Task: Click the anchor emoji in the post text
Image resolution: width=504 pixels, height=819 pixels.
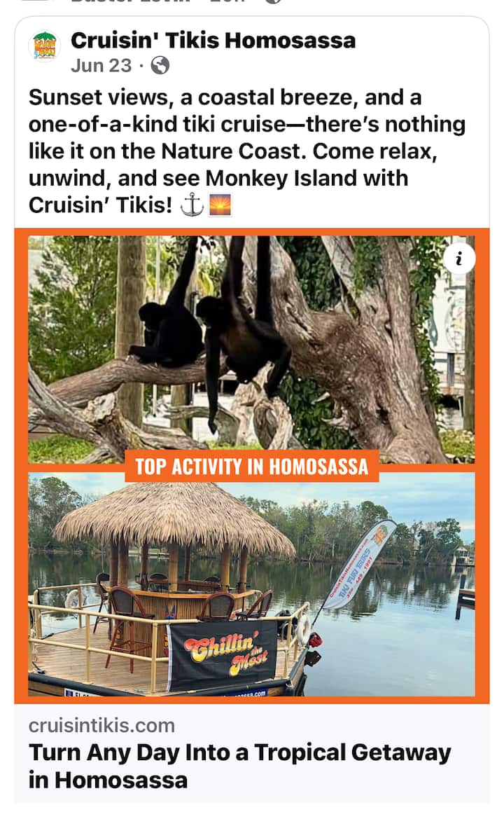Action: pyautogui.click(x=192, y=205)
